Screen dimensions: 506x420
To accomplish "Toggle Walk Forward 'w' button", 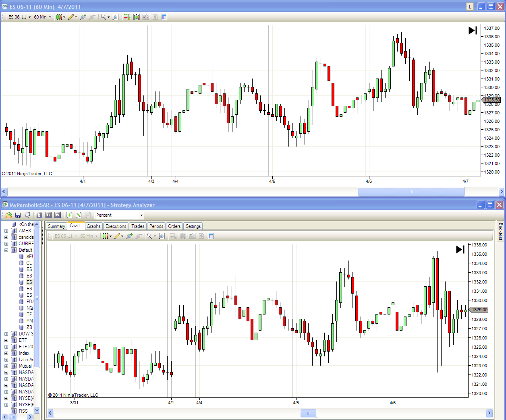I will click(x=58, y=215).
